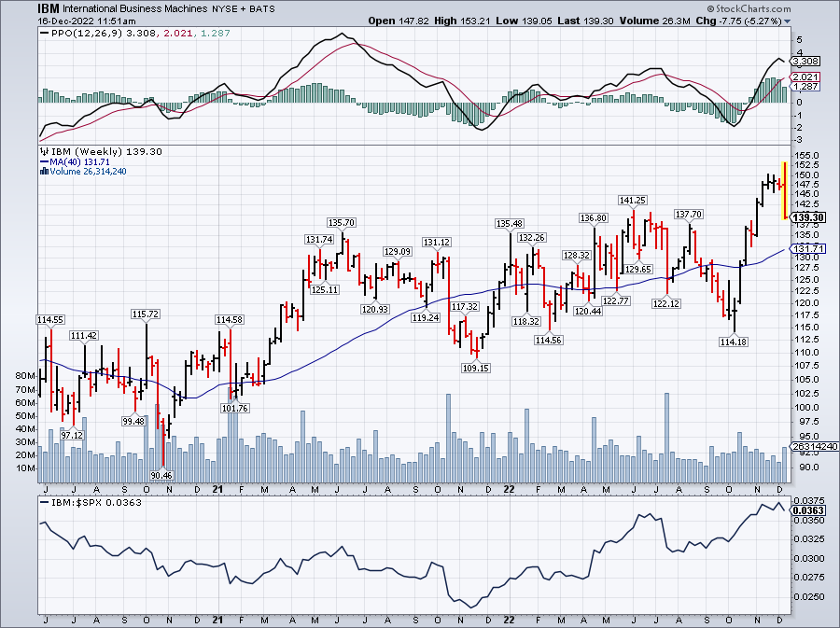Click the IBM ticker symbol title

coord(49,7)
